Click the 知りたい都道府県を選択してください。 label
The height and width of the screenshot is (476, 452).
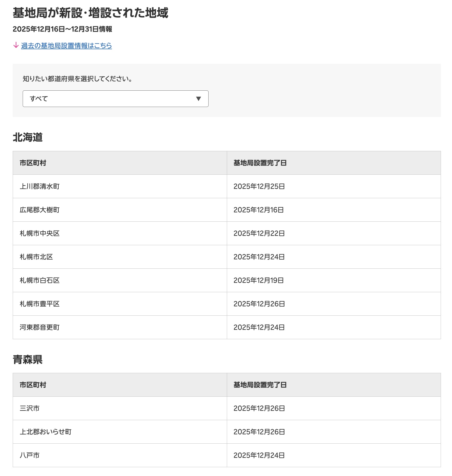(x=78, y=79)
